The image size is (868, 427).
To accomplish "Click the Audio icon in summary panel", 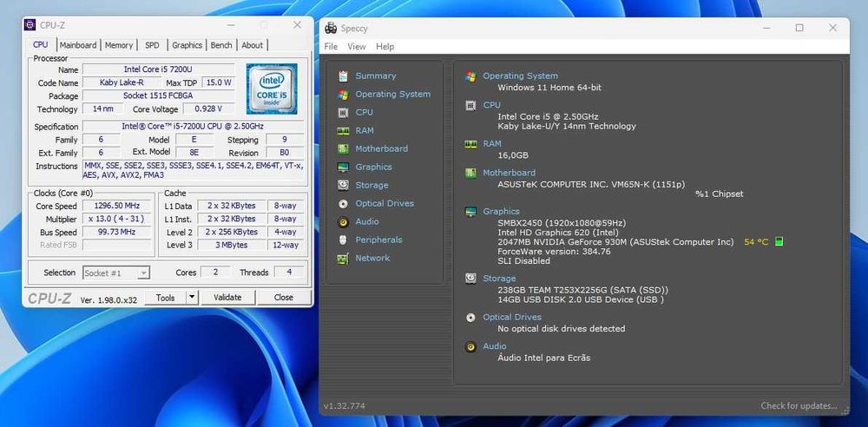I will tap(470, 346).
